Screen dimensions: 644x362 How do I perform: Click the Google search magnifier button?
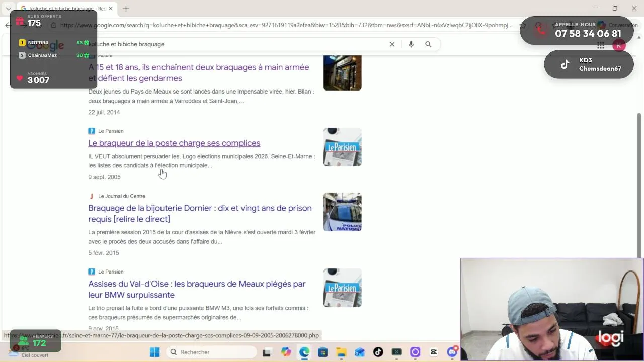428,44
